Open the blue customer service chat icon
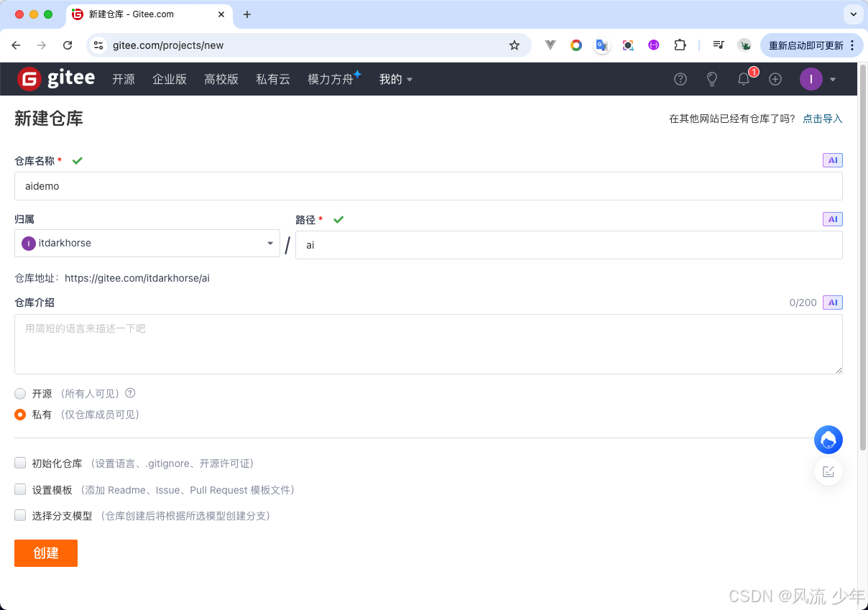The width and height of the screenshot is (868, 610). click(828, 440)
